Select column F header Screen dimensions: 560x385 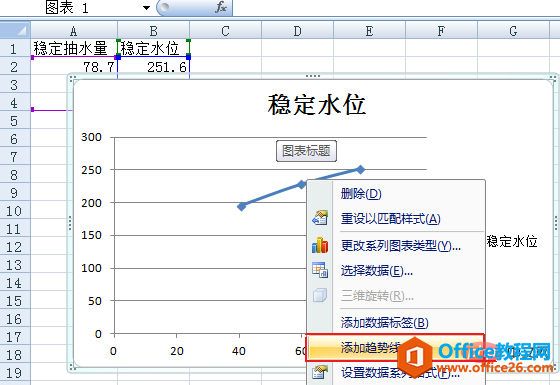click(441, 31)
